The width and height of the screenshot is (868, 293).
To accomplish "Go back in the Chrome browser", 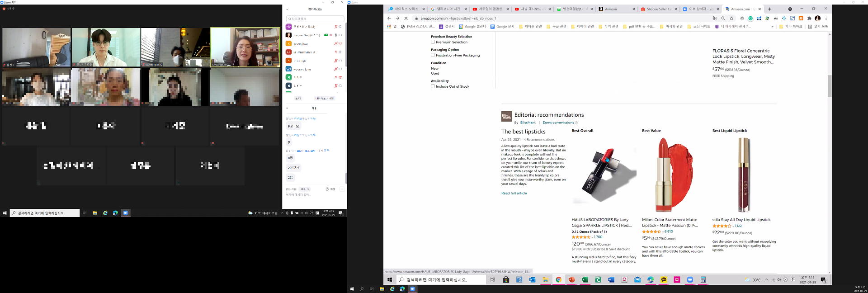I will pyautogui.click(x=389, y=18).
